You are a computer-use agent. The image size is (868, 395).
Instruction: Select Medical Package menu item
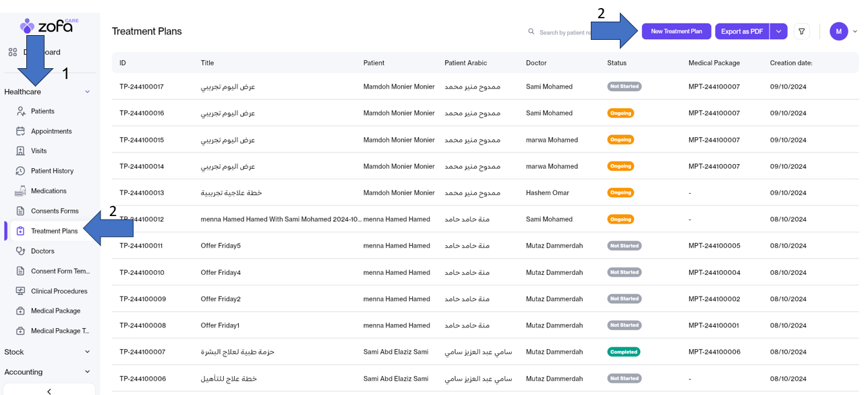coord(55,311)
